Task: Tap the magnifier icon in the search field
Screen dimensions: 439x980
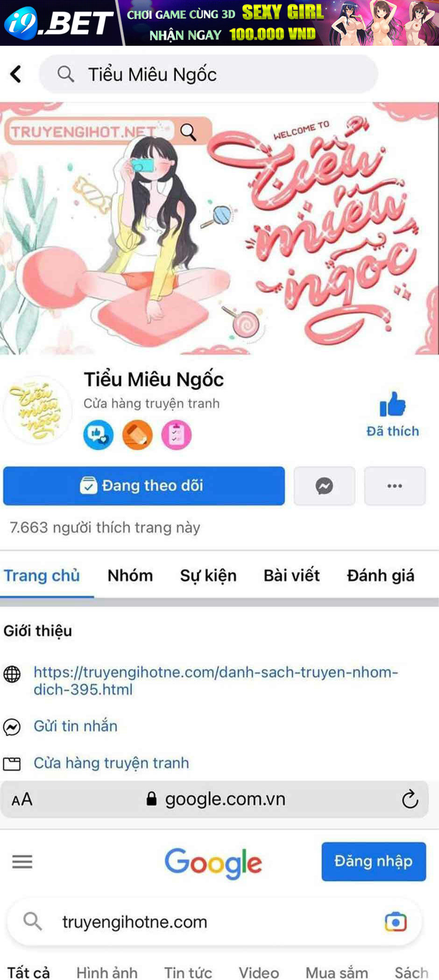Action: coord(65,74)
